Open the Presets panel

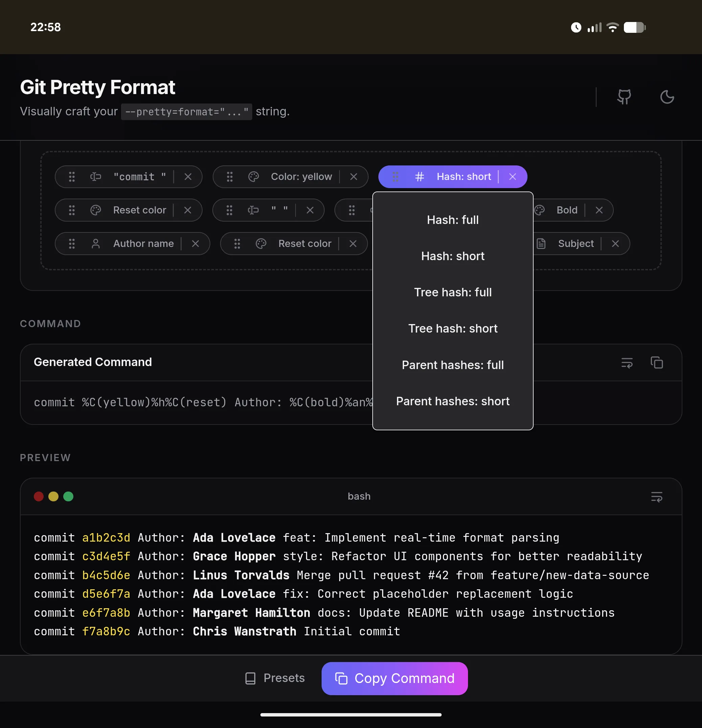click(x=275, y=678)
